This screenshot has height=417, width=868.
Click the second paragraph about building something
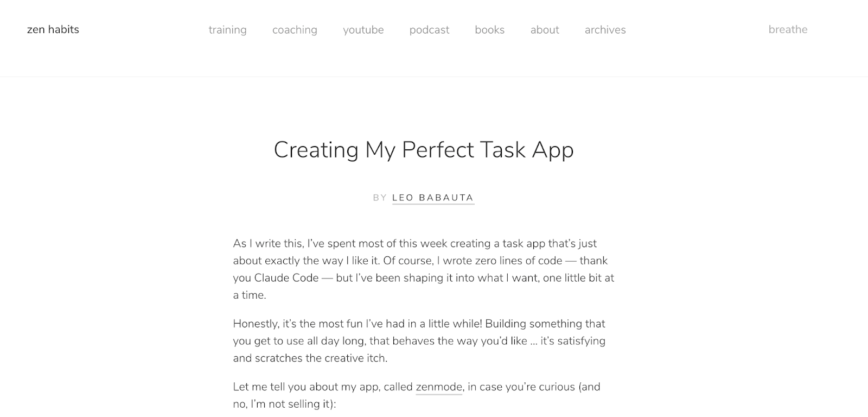point(419,340)
